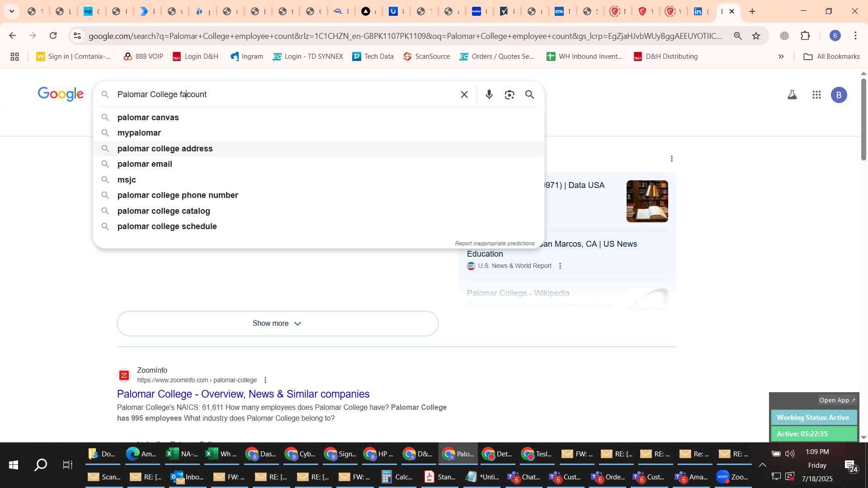This screenshot has height=488, width=868.
Task: Open Windows taskbar search
Action: coord(41,465)
